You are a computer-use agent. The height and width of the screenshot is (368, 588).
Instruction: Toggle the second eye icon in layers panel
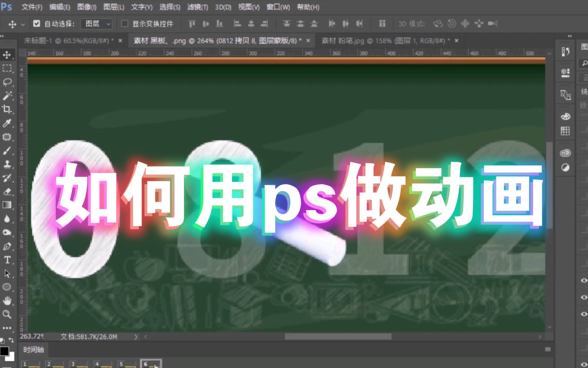click(584, 297)
